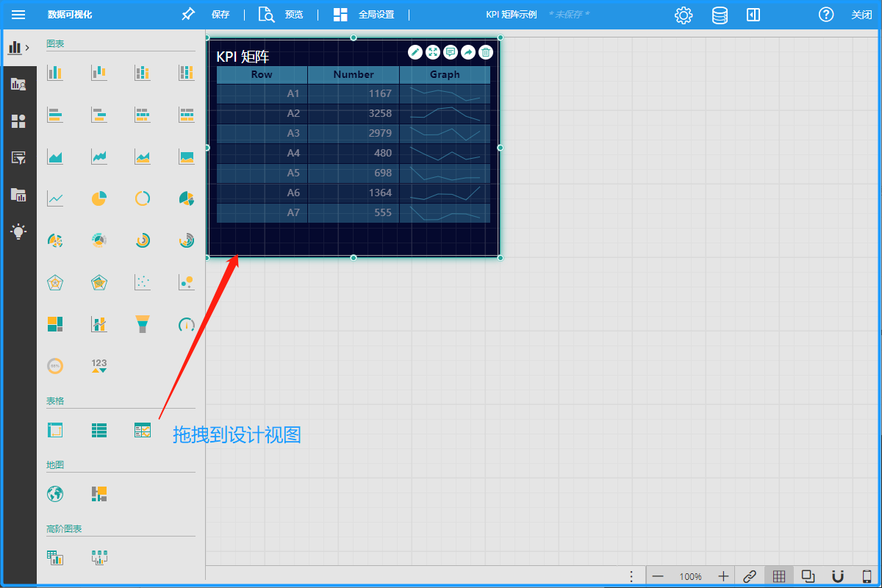
Task: Select the pie chart icon in chart palette
Action: pyautogui.click(x=99, y=198)
